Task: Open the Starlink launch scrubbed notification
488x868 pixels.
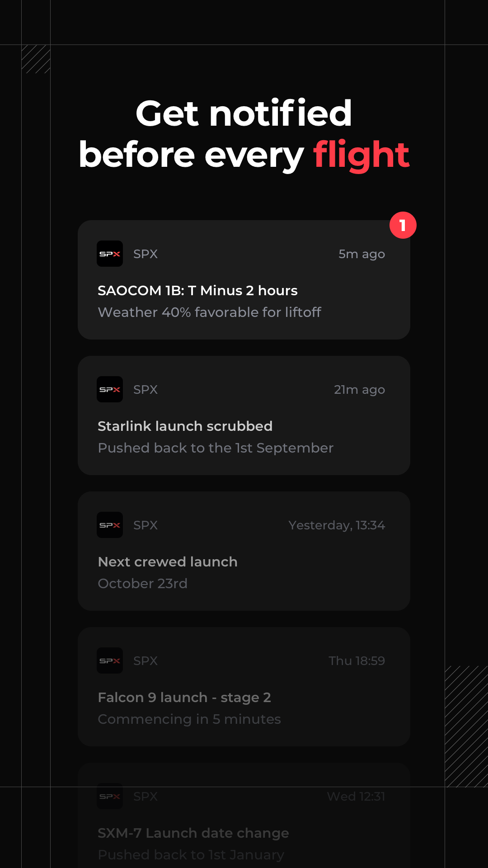Action: (x=185, y=426)
